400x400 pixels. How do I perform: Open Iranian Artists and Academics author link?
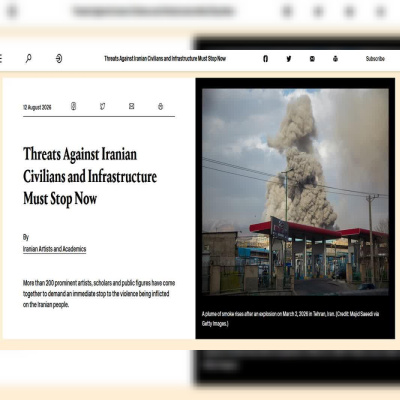point(54,249)
